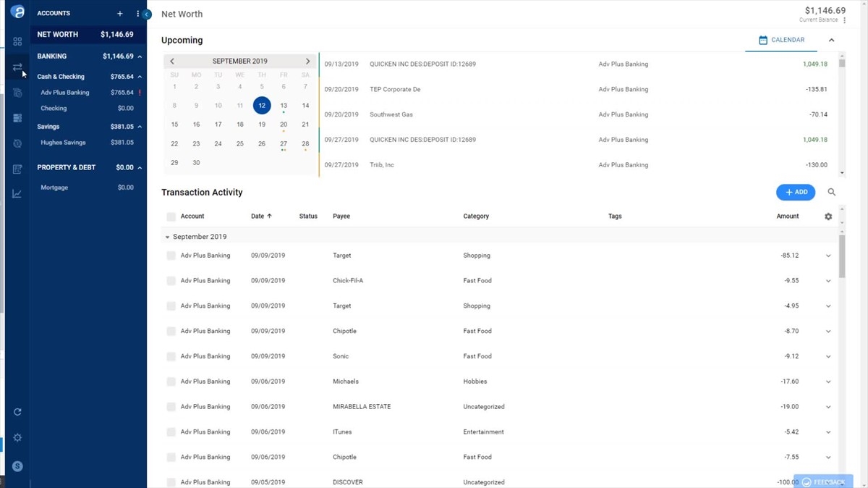This screenshot has width=868, height=488.
Task: Select Adv Plus Banking account
Action: coord(65,93)
